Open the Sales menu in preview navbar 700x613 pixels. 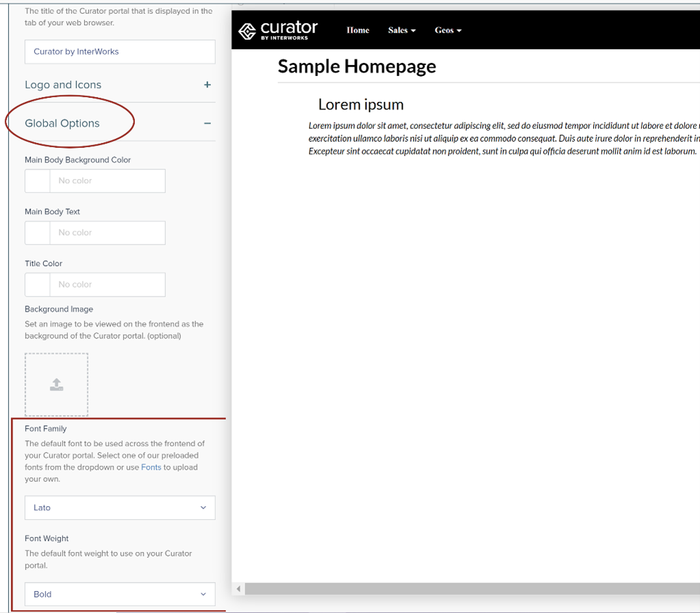tap(402, 30)
